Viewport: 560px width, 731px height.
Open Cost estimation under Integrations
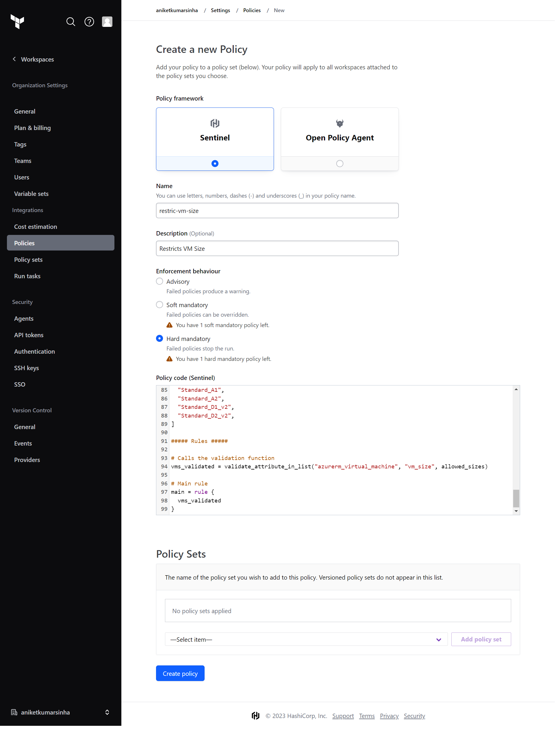pyautogui.click(x=35, y=226)
